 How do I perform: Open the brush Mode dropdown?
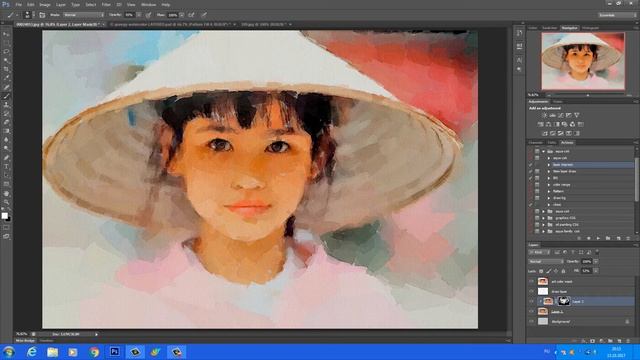[x=83, y=15]
